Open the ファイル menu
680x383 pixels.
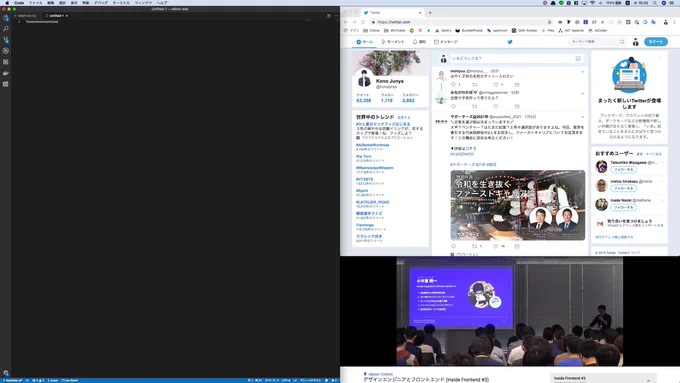tap(36, 3)
